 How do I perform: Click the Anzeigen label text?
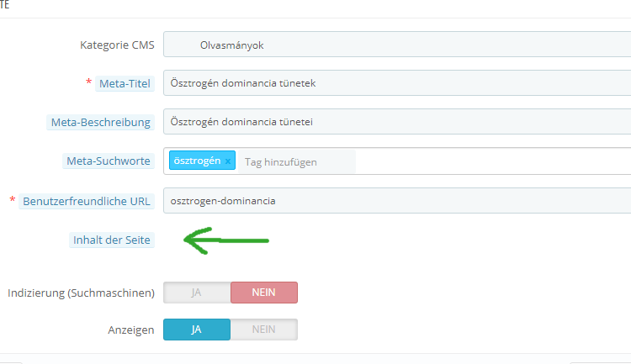pos(131,330)
